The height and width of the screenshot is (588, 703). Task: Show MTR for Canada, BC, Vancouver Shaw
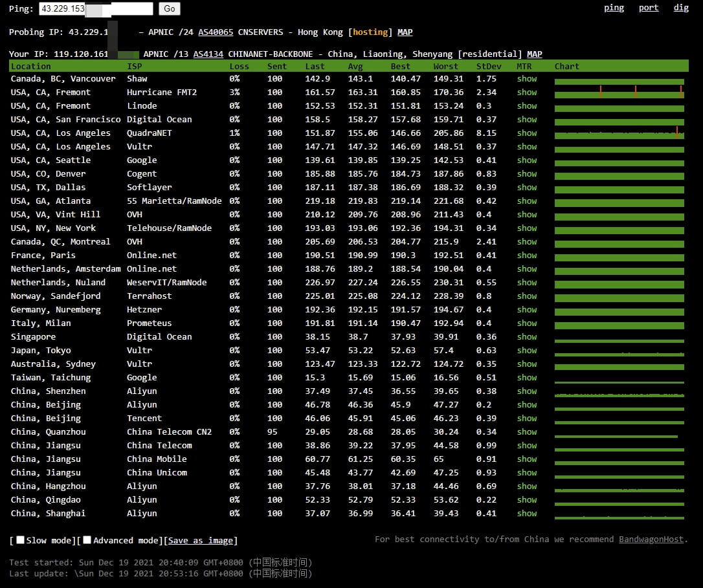tap(527, 79)
